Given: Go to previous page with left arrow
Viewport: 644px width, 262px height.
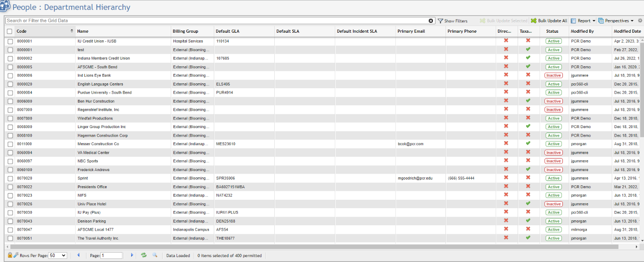Looking at the screenshot, I should pyautogui.click(x=78, y=255).
